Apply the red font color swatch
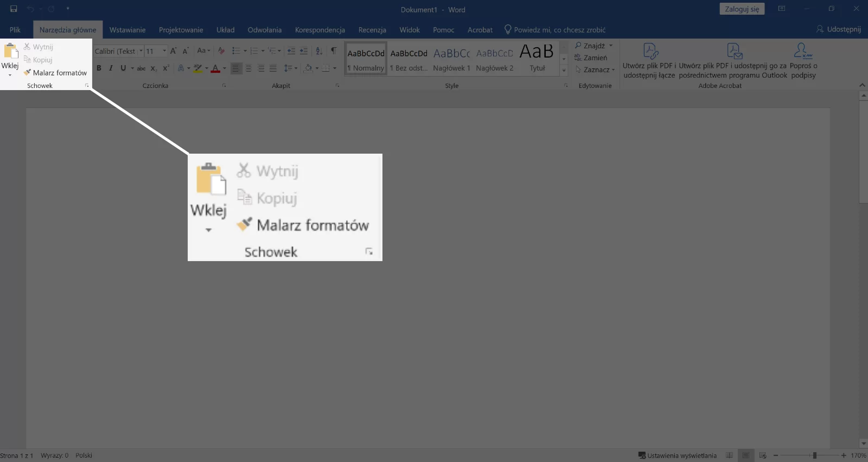868x462 pixels. pos(215,68)
